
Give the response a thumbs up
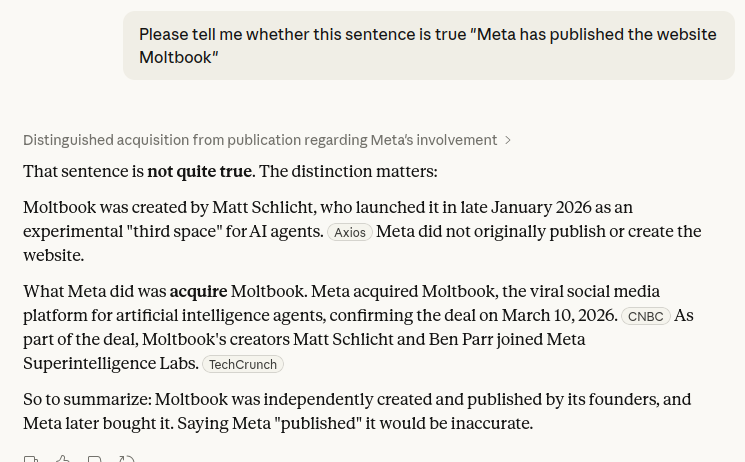coord(63,459)
